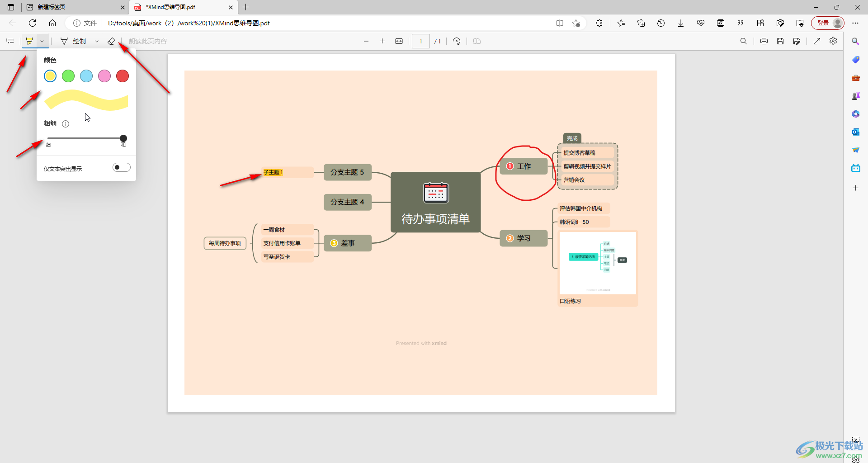Click the 提交博客草稿 item
The height and width of the screenshot is (463, 868).
tap(586, 153)
